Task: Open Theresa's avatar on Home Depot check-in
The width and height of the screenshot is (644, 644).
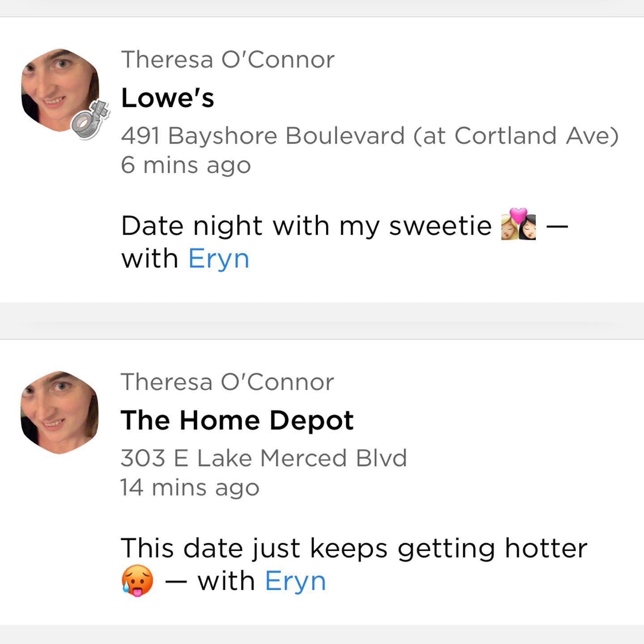Action: (x=59, y=412)
